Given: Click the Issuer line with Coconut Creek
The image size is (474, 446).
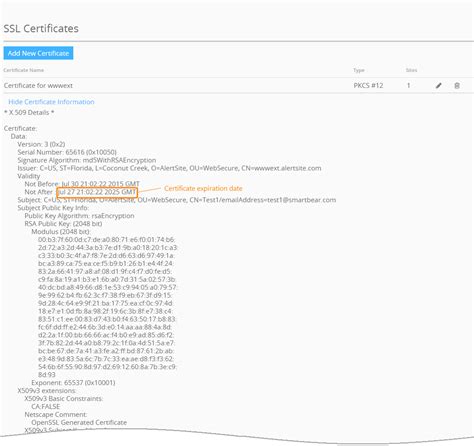Looking at the screenshot, I should click(169, 168).
